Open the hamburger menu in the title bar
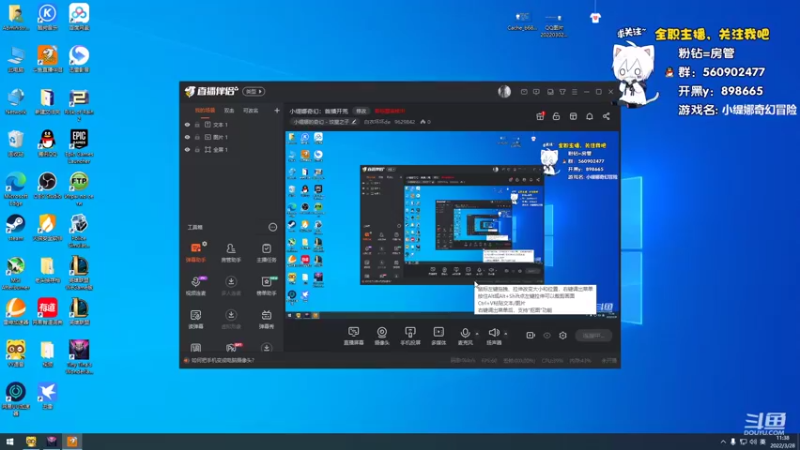Image resolution: width=800 pixels, height=450 pixels. click(x=574, y=92)
